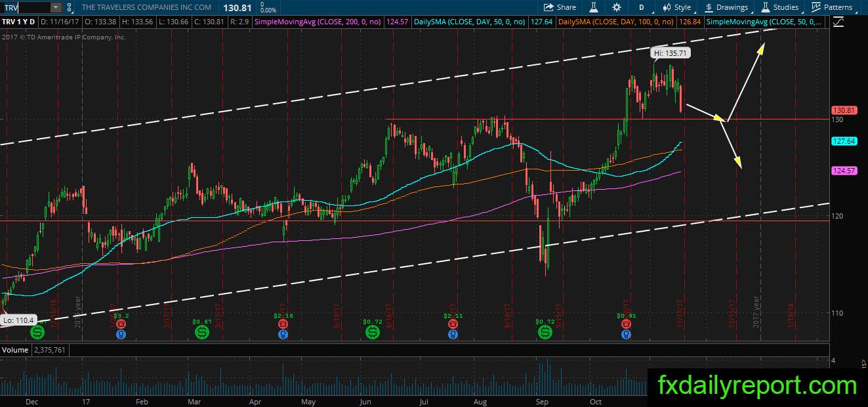Click the Sep label on the time axis
The image size is (868, 407).
click(542, 401)
